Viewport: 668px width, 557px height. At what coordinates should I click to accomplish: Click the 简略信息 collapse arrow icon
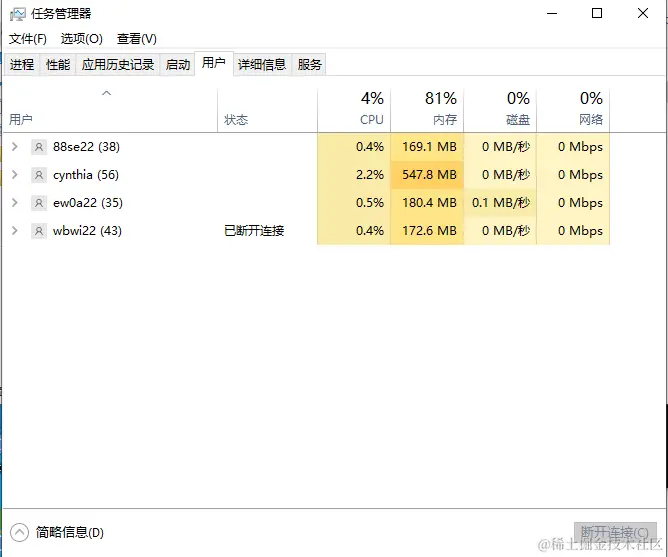pyautogui.click(x=19, y=532)
